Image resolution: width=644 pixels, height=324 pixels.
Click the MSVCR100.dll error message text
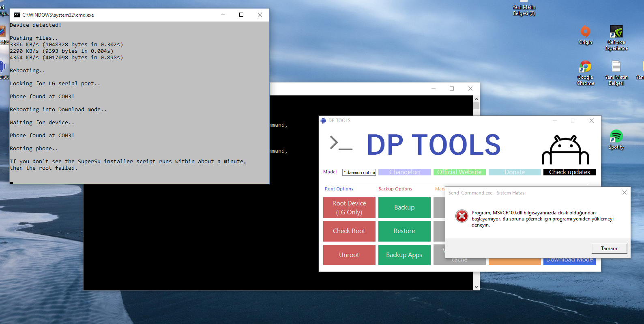pos(543,219)
